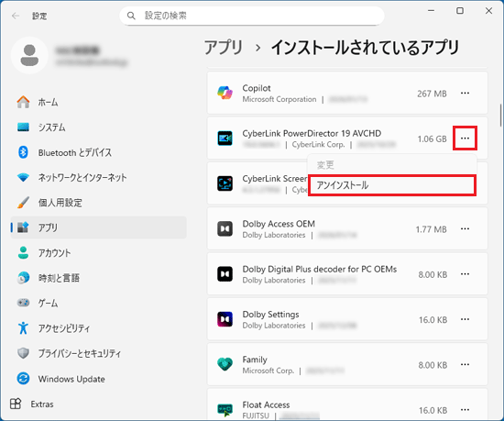
Task: Click the back arrow next to 設定
Action: [16, 16]
